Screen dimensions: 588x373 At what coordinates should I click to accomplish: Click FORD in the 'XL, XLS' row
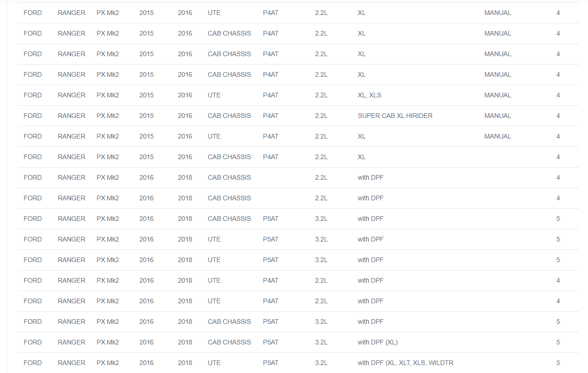point(33,95)
